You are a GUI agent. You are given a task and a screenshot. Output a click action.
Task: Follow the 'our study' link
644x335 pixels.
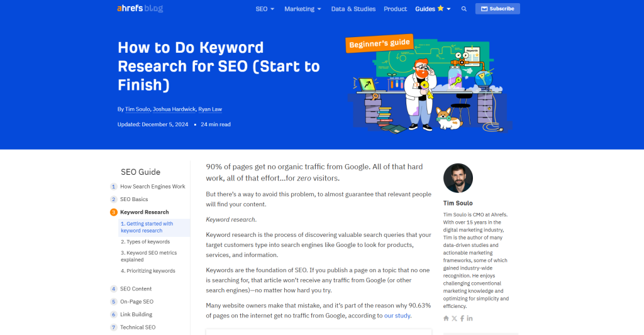pos(397,316)
